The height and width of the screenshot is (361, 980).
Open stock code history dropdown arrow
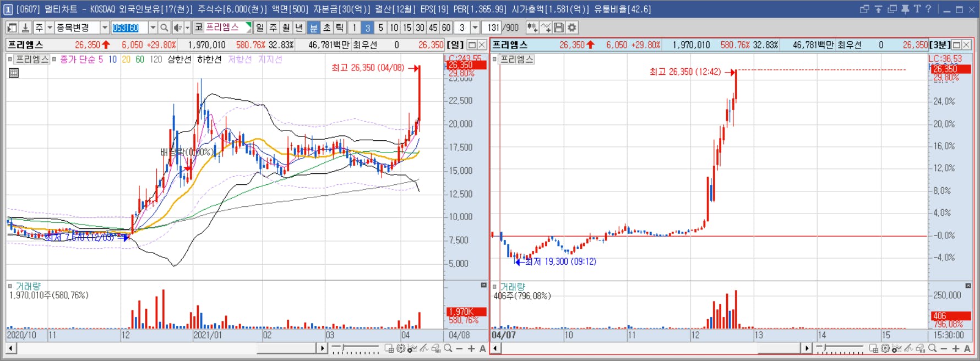[153, 28]
